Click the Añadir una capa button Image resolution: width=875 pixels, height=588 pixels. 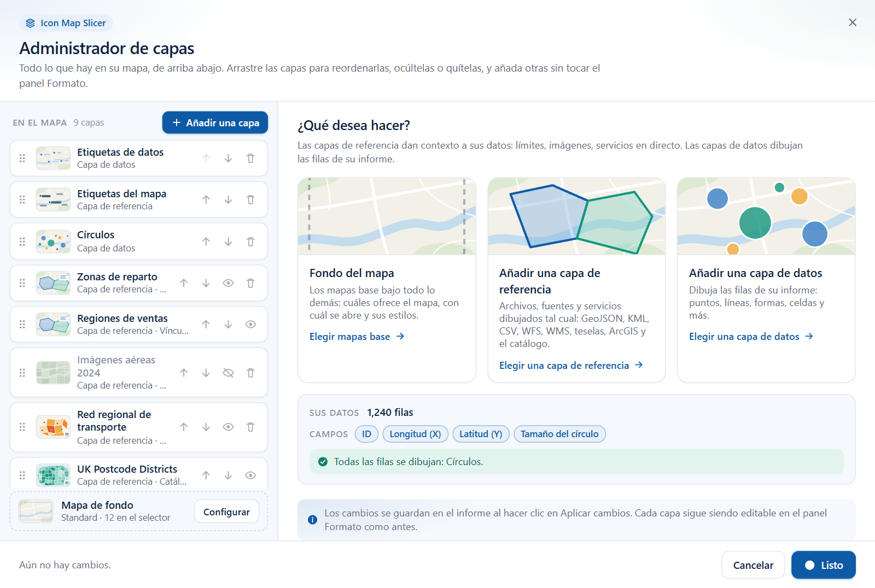tap(215, 123)
